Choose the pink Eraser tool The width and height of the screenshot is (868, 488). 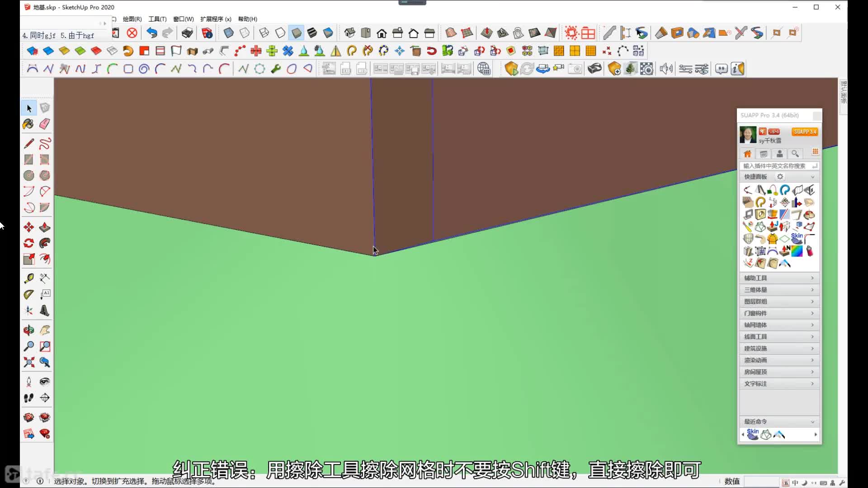[x=44, y=124]
